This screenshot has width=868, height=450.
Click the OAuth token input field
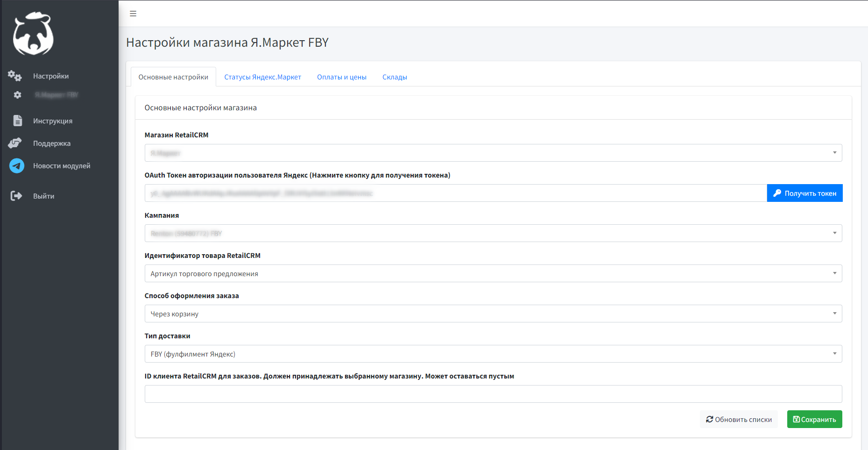pos(456,193)
